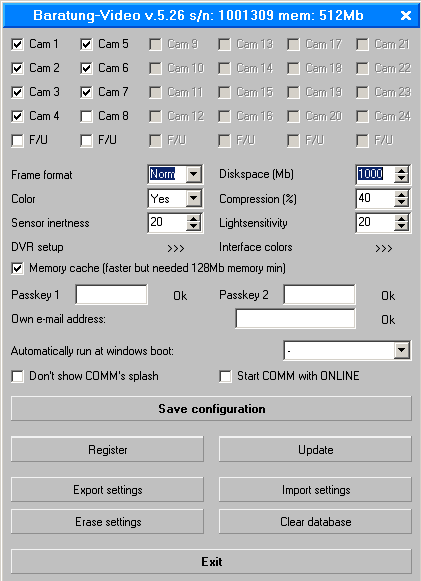Open Interface colors via >>> arrows
This screenshot has height=581, width=421.
point(384,248)
